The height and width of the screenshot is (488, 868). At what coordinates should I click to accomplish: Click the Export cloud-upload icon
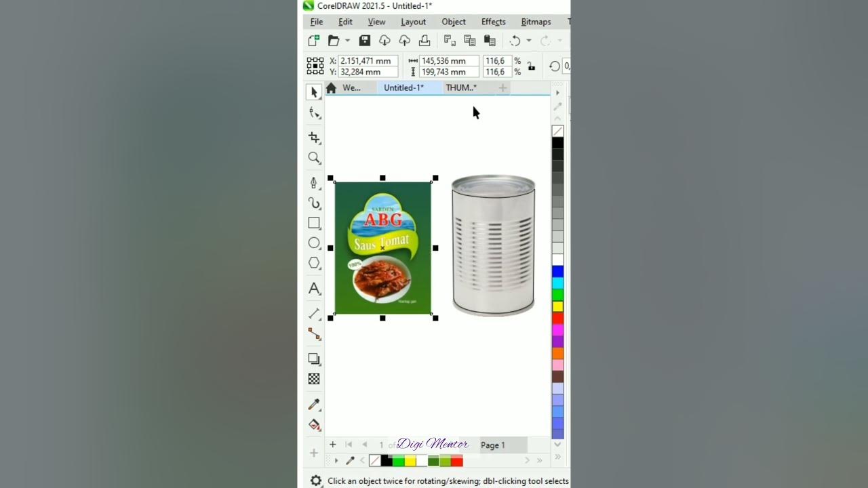point(404,41)
